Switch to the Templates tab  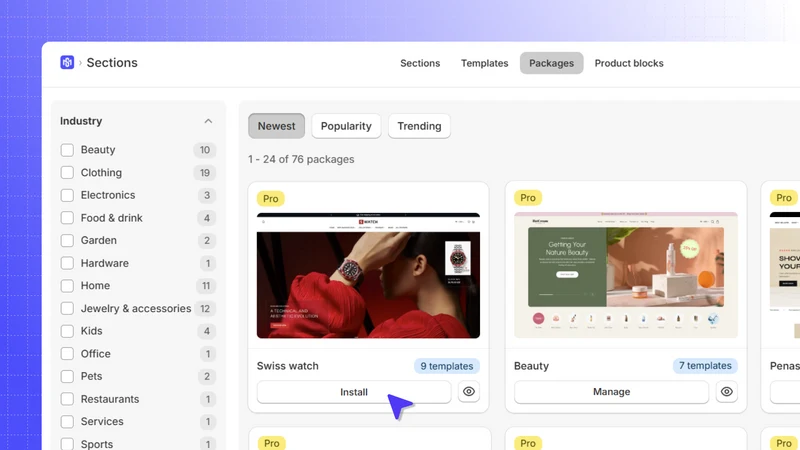coord(485,63)
